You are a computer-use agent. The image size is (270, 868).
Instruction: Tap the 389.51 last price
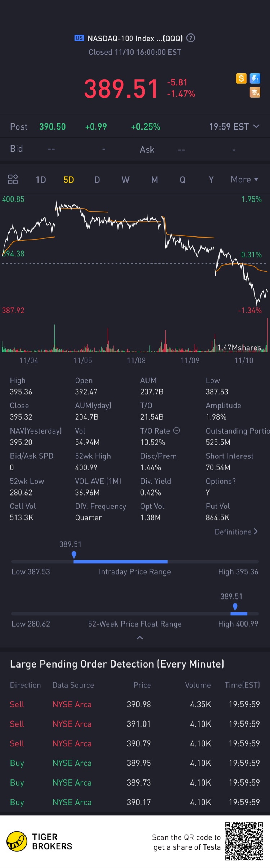pos(121,89)
